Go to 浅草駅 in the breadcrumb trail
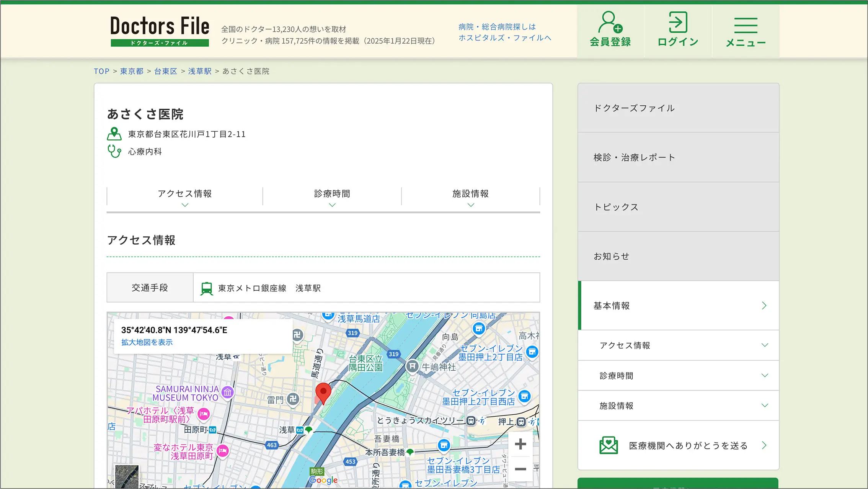Image resolution: width=868 pixels, height=489 pixels. tap(199, 71)
